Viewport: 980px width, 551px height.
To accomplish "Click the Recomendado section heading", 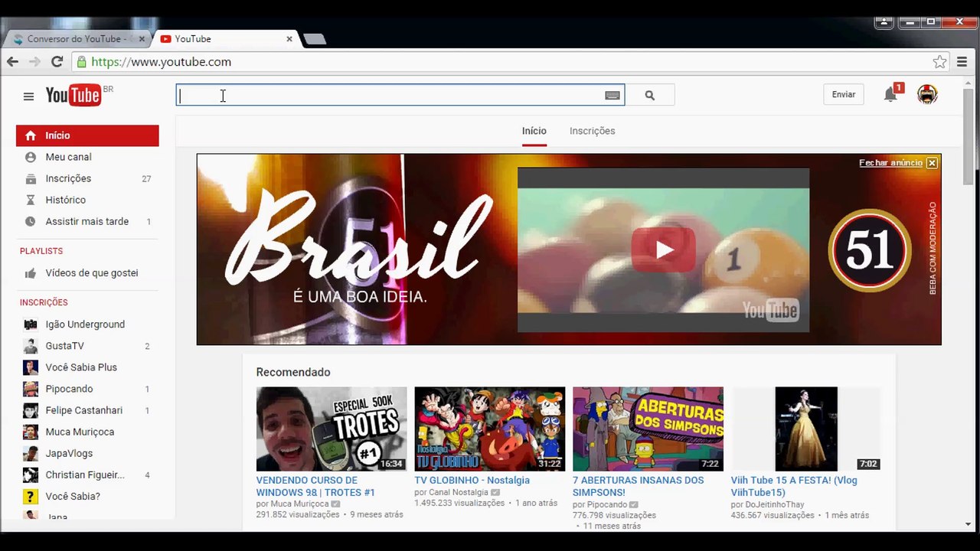I will coord(293,373).
